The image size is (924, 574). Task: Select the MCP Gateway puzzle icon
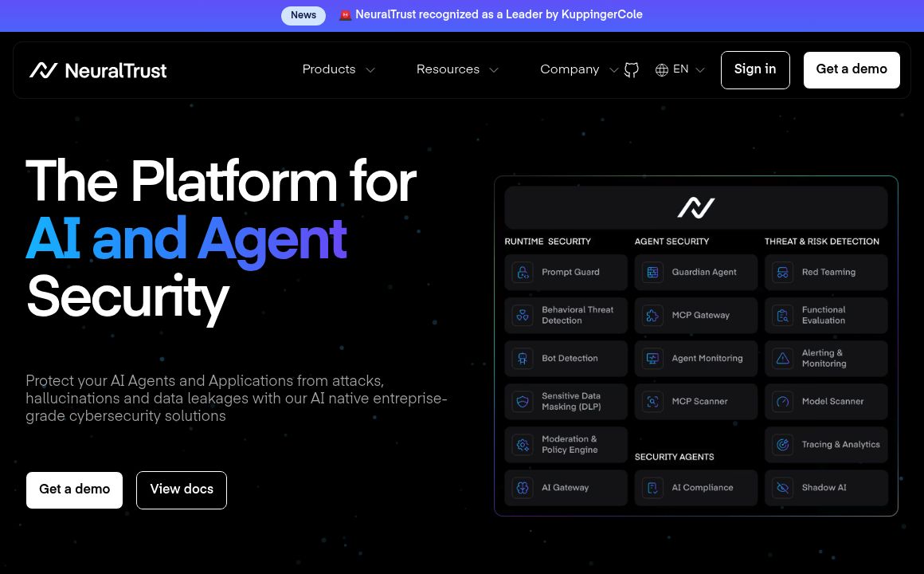coord(652,316)
